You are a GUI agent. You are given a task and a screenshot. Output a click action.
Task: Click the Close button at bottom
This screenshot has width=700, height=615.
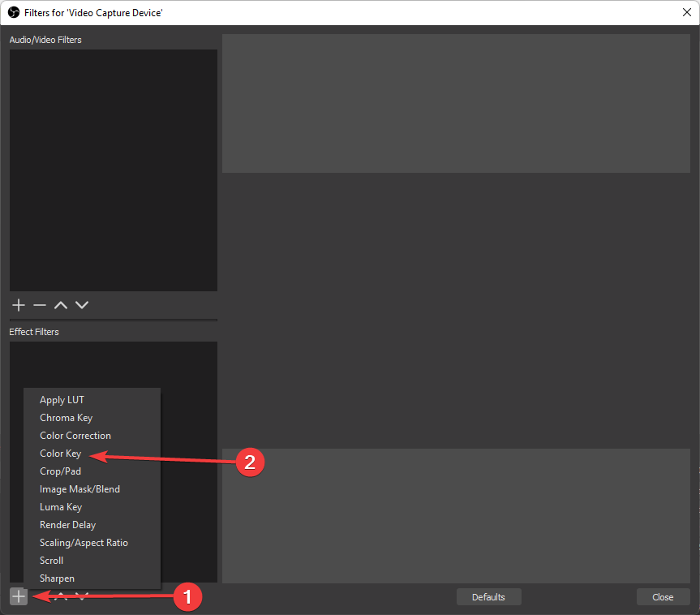(x=663, y=597)
